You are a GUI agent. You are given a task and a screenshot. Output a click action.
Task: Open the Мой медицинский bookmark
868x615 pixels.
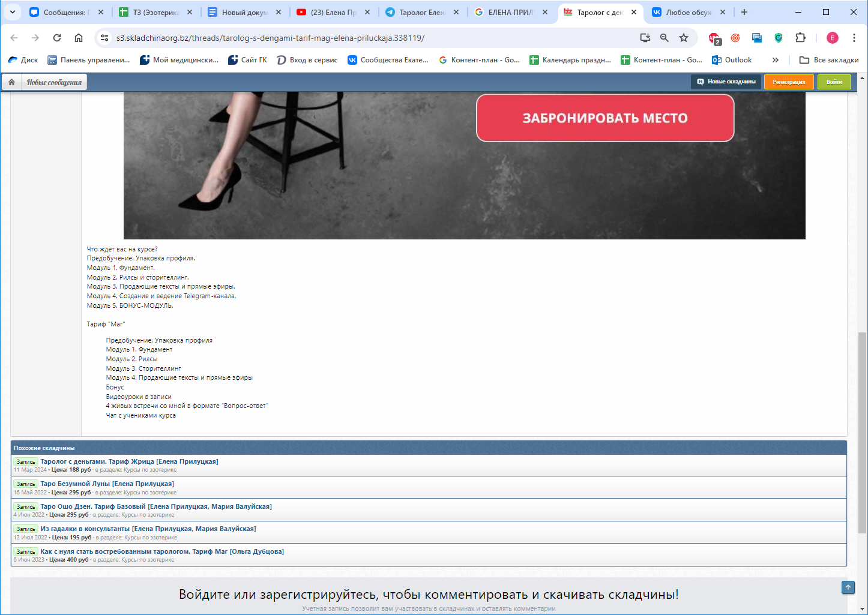(179, 60)
